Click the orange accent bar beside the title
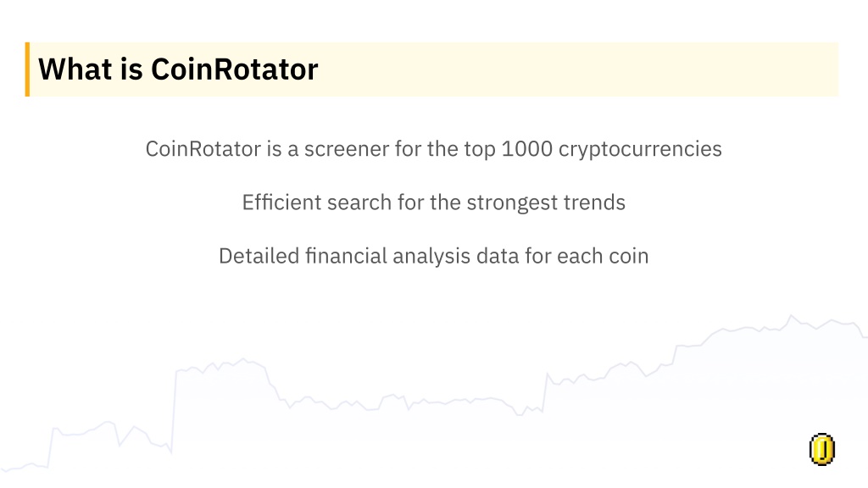This screenshot has width=868, height=488. click(27, 69)
